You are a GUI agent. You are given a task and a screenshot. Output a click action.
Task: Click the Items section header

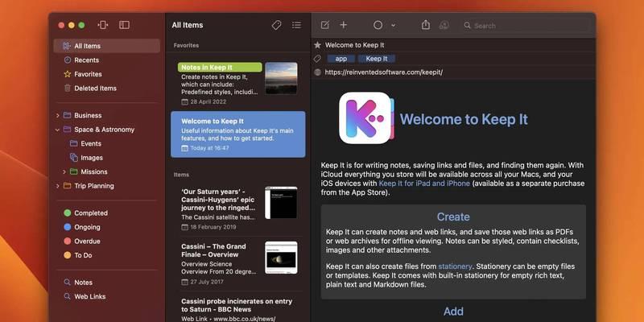(x=181, y=175)
